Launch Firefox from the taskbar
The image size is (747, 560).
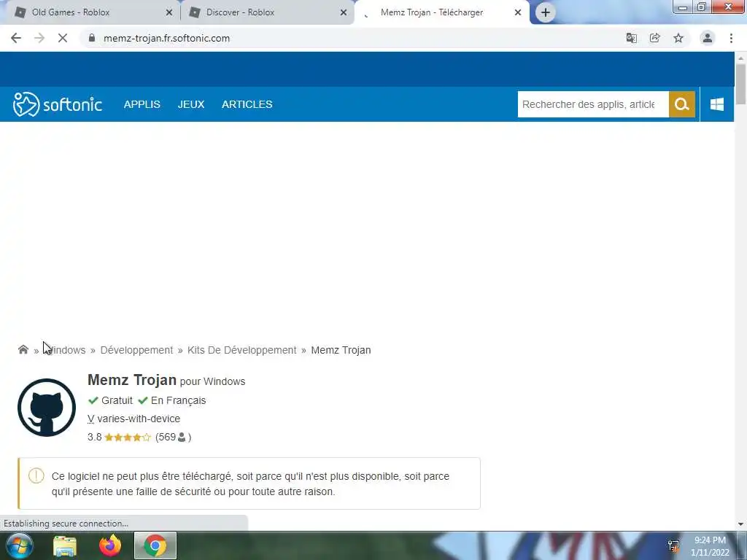[x=110, y=545]
